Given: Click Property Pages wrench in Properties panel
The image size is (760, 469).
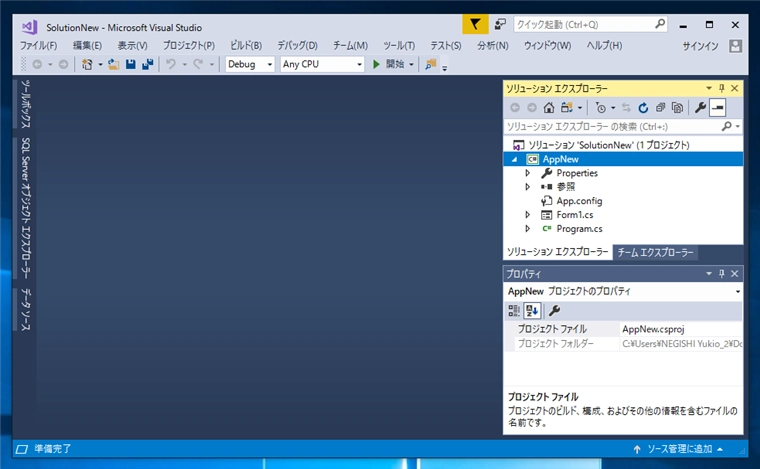Looking at the screenshot, I should tap(554, 311).
